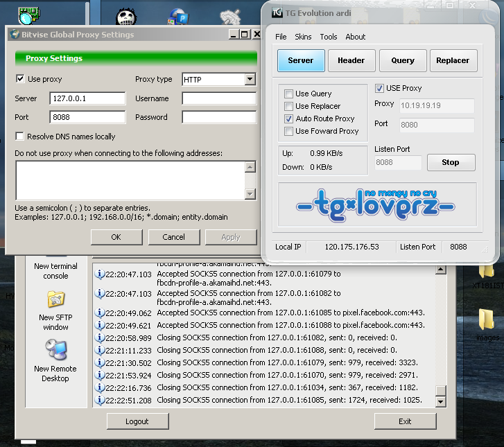Screen dimensions: 504x447
Task: Click the Password input field
Action: [219, 117]
